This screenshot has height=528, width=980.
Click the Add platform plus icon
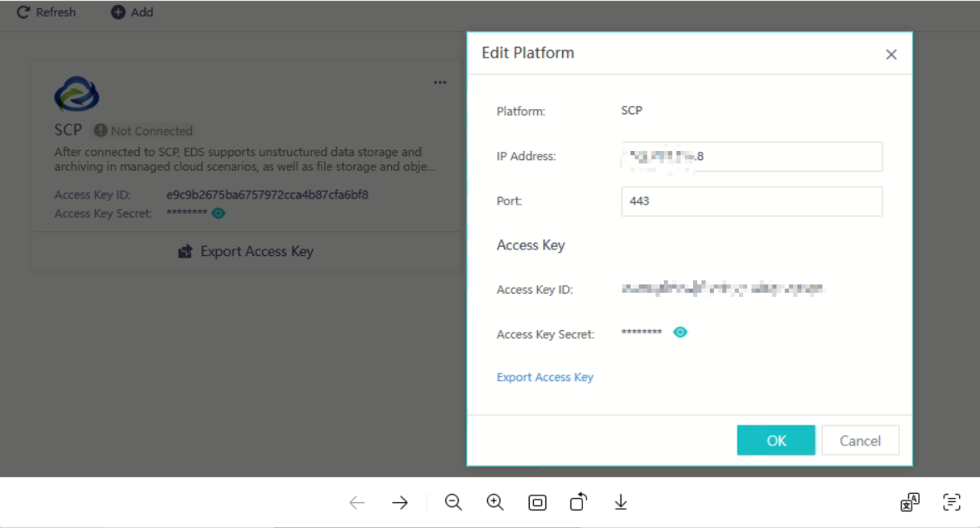tap(118, 13)
